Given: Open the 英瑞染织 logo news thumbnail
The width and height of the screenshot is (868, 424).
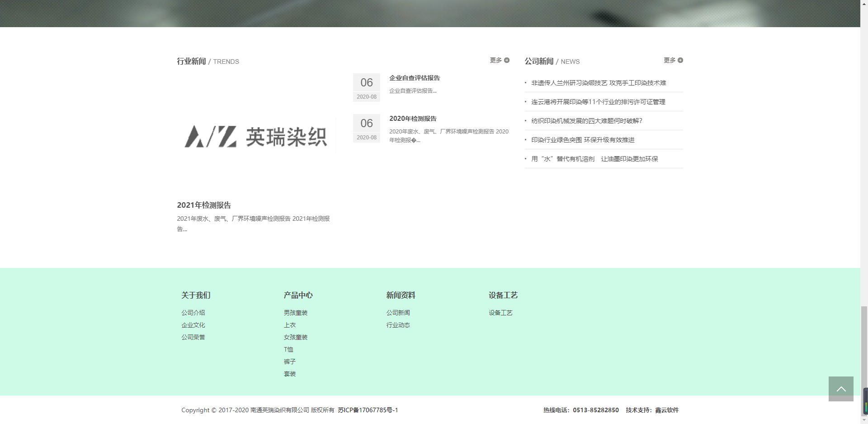Looking at the screenshot, I should [x=256, y=136].
